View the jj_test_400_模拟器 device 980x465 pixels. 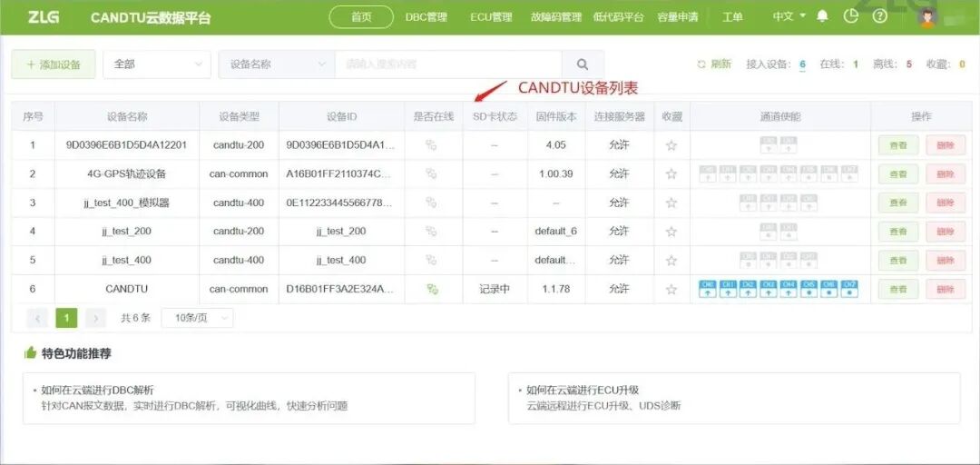898,203
